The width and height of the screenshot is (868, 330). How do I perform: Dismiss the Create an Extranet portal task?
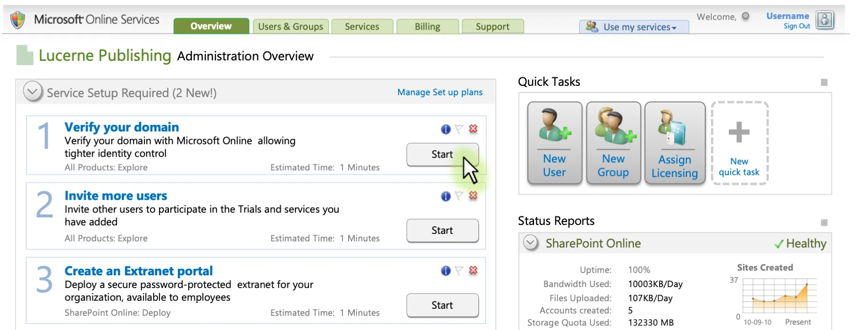[473, 270]
